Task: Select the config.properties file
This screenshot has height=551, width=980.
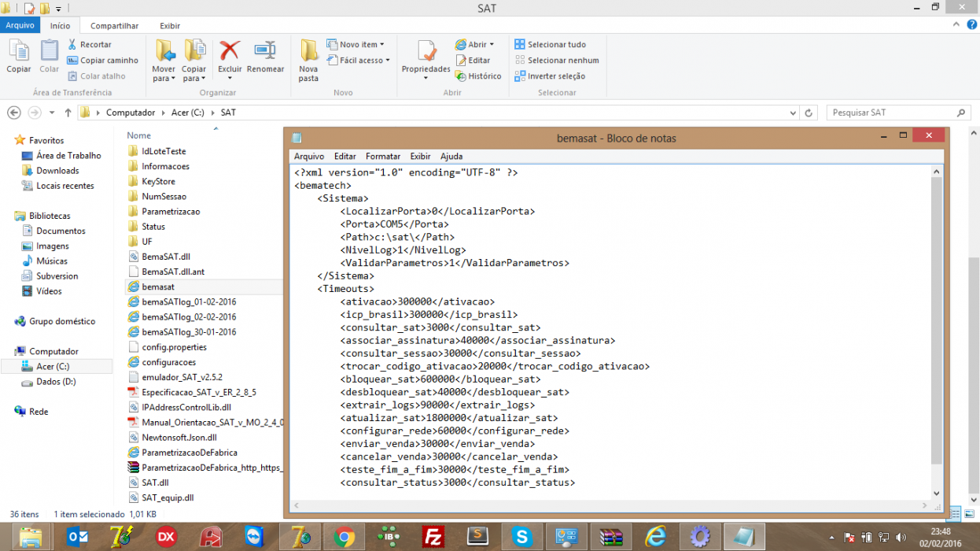Action: click(174, 347)
